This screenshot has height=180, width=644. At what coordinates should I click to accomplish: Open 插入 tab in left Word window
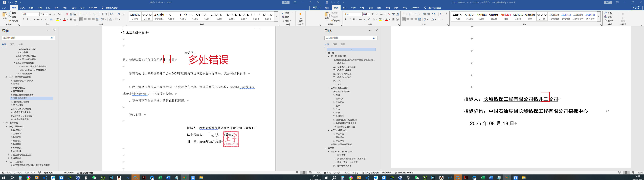[x=23, y=8]
